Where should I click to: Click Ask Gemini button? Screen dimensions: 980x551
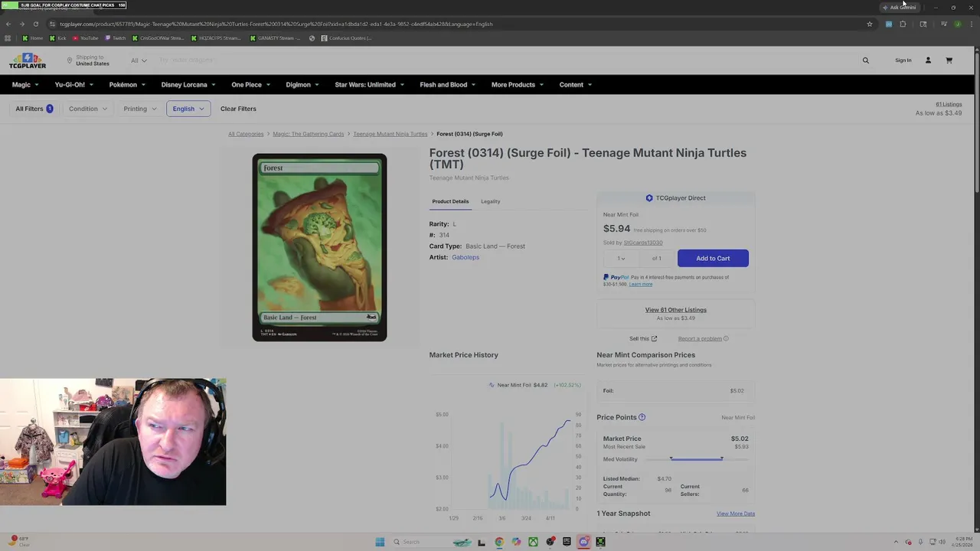click(x=899, y=8)
